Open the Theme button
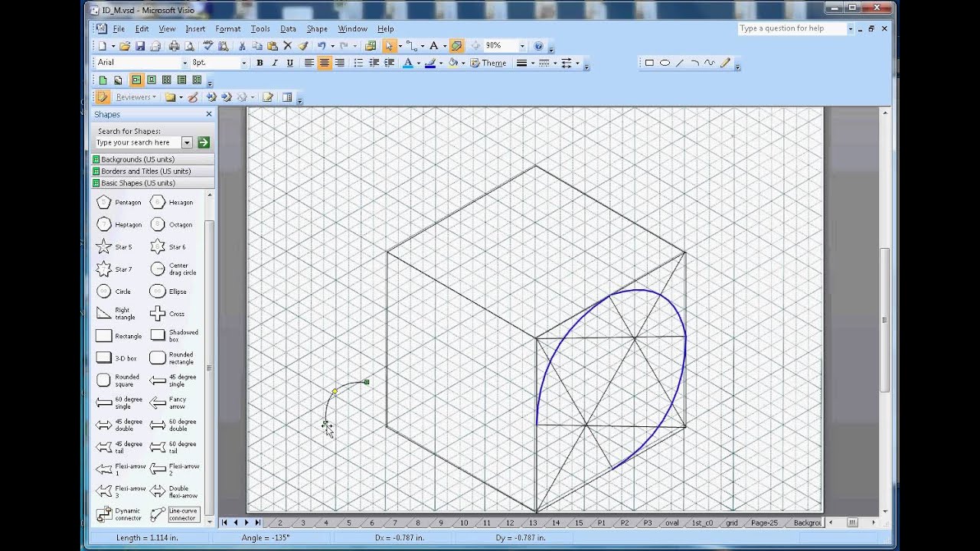This screenshot has width=980, height=551. 488,63
